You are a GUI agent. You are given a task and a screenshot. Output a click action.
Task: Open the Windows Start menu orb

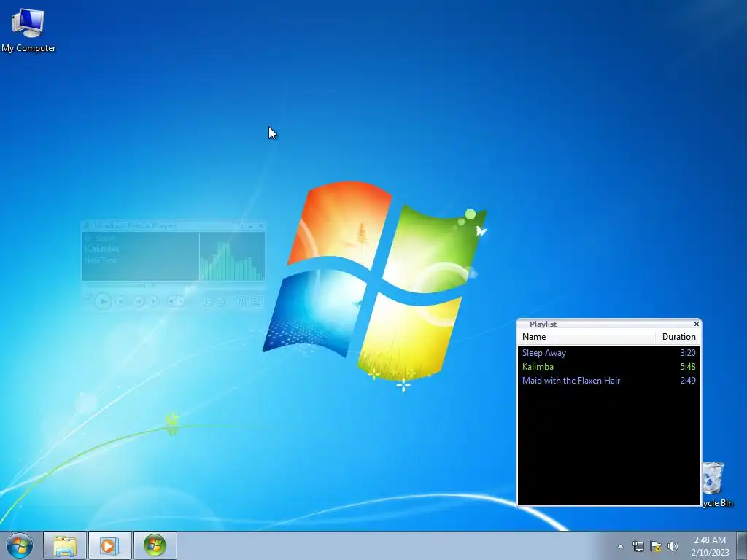point(20,545)
